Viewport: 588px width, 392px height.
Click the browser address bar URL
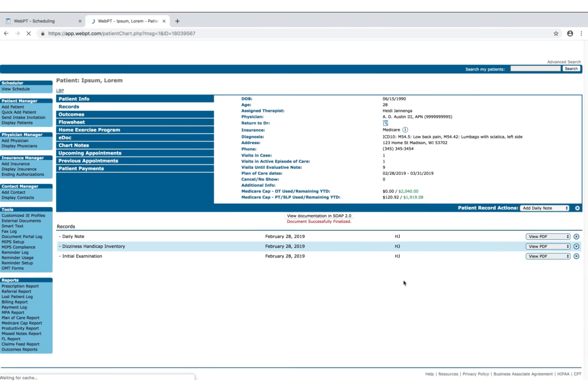122,34
